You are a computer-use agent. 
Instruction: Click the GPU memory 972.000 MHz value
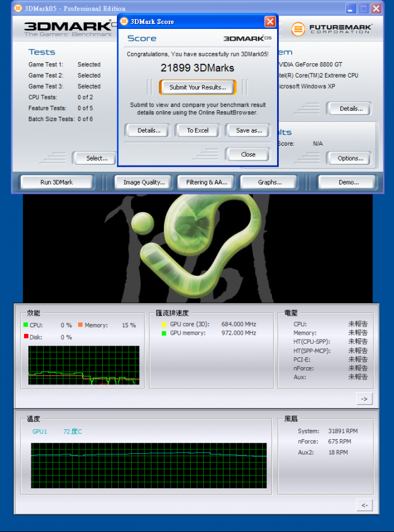pyautogui.click(x=239, y=333)
